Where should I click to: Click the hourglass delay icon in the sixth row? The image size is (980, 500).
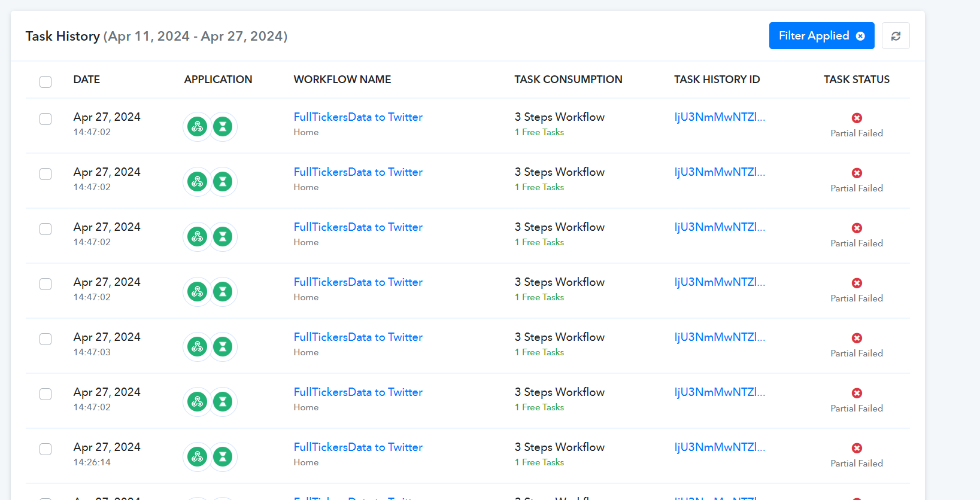(223, 402)
